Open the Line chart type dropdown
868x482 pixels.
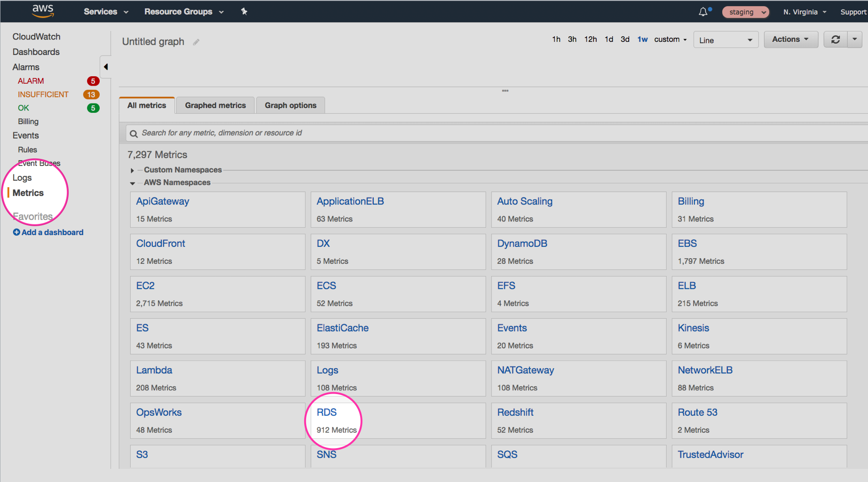[726, 40]
